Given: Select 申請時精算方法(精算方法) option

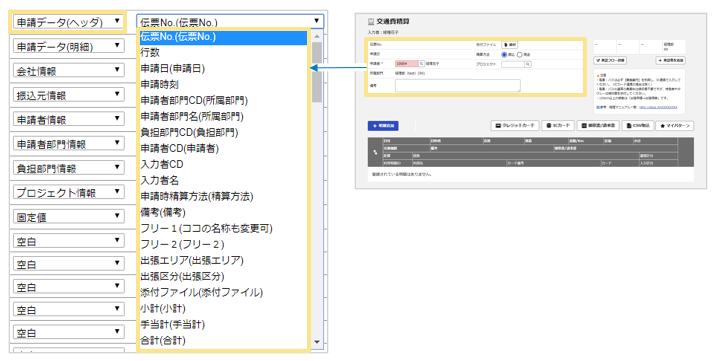Looking at the screenshot, I should 223,196.
